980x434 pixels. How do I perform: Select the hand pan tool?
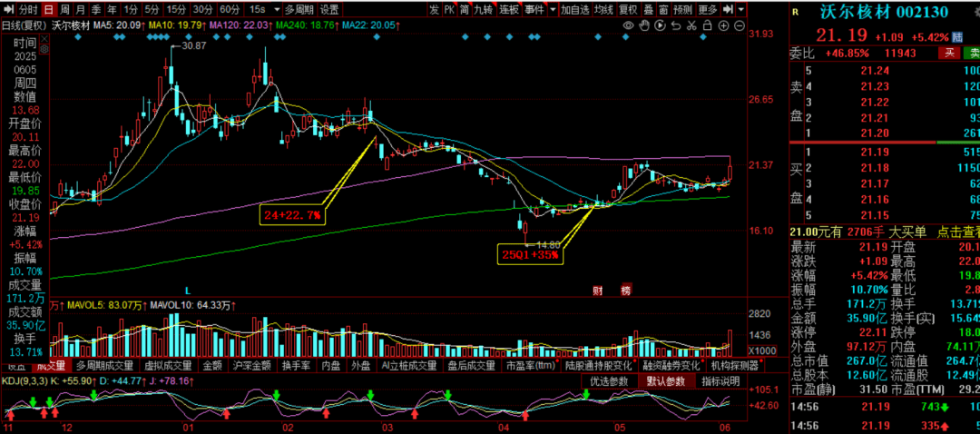[x=645, y=25]
